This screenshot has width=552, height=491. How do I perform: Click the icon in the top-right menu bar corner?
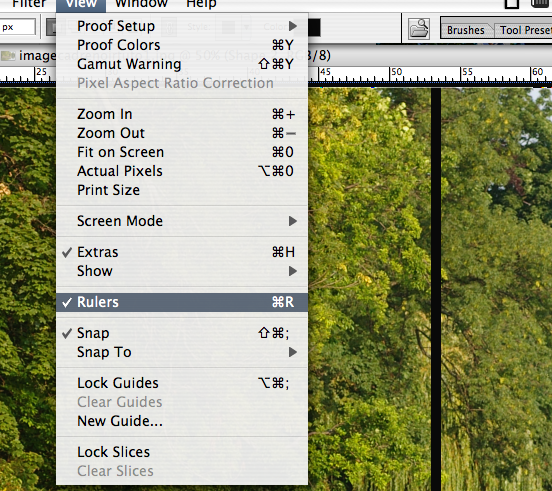(x=541, y=4)
